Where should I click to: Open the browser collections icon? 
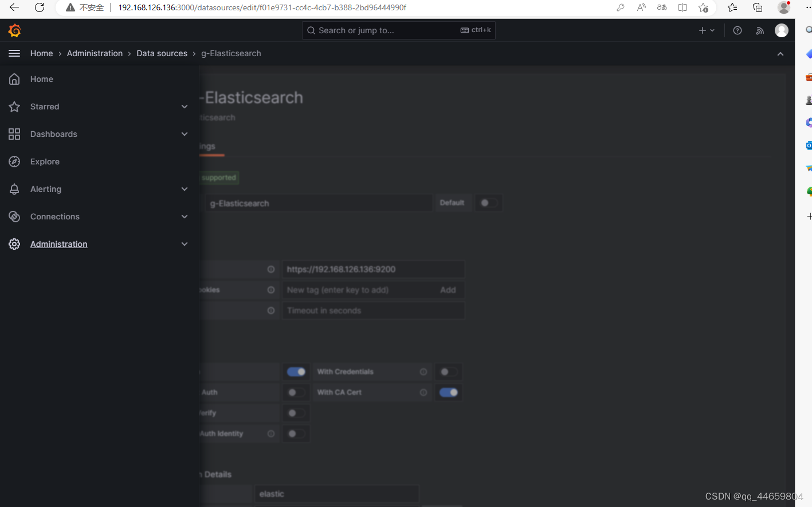coord(758,7)
